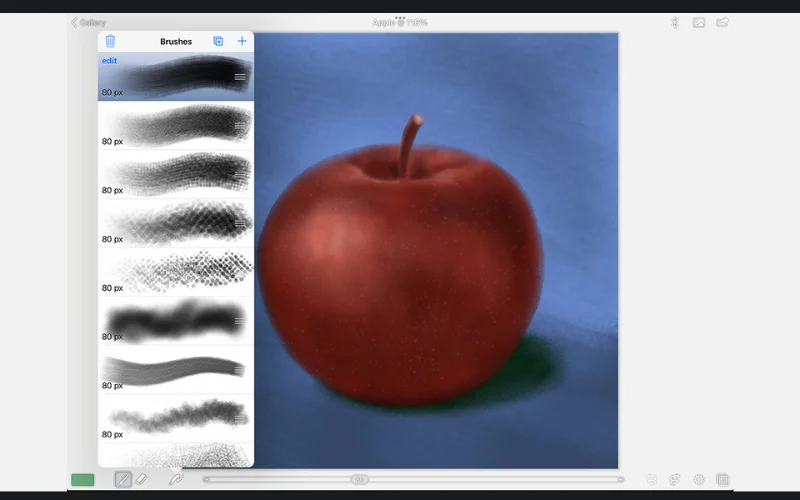Select the second fine-grain textured brush
The image size is (800, 500).
(176, 126)
